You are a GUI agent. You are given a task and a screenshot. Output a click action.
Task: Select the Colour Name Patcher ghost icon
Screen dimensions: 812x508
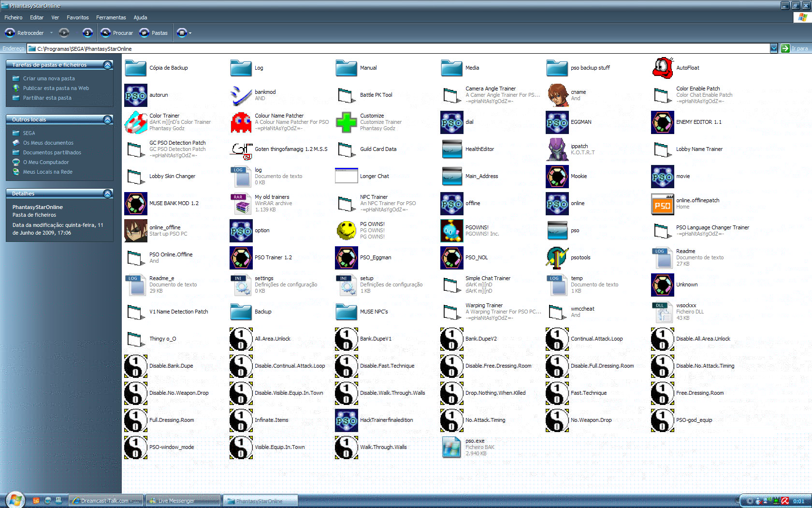241,122
